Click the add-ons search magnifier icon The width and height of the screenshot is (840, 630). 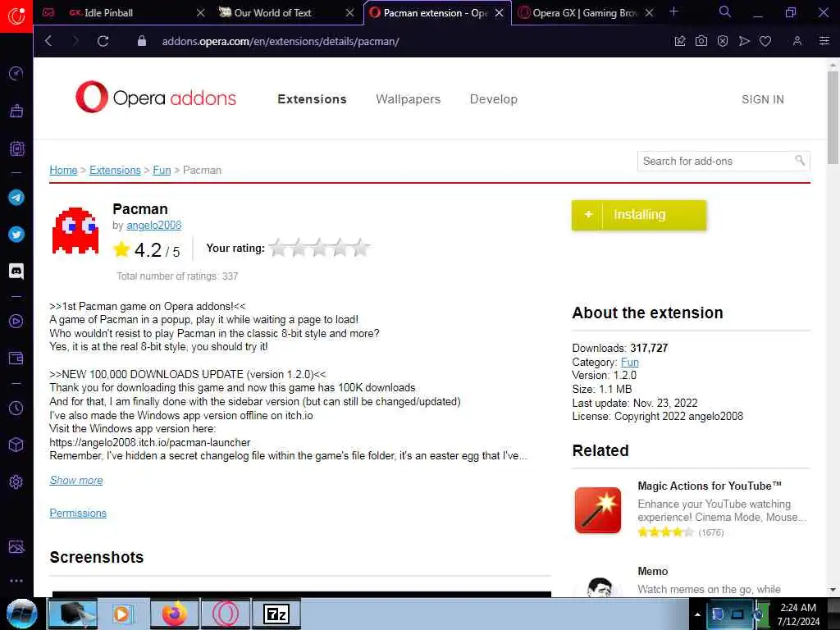(x=800, y=161)
